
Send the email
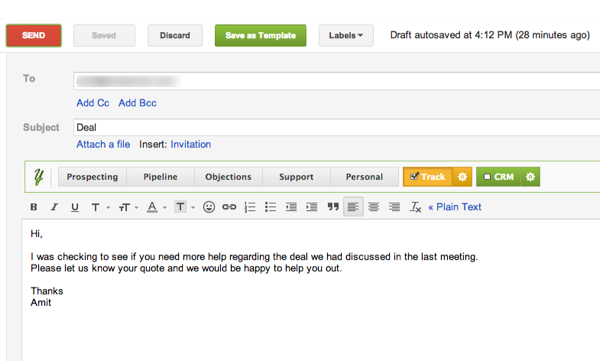point(34,36)
